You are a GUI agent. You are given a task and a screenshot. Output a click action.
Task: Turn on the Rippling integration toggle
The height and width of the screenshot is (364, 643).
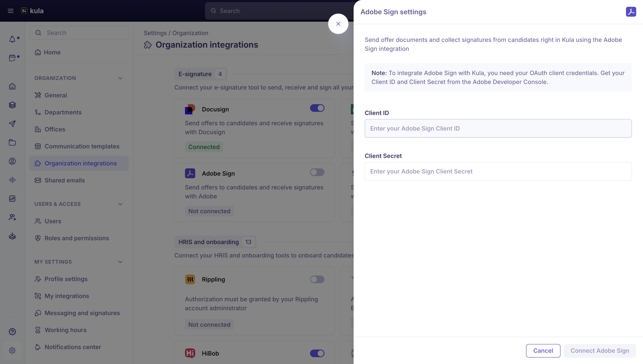tap(317, 279)
